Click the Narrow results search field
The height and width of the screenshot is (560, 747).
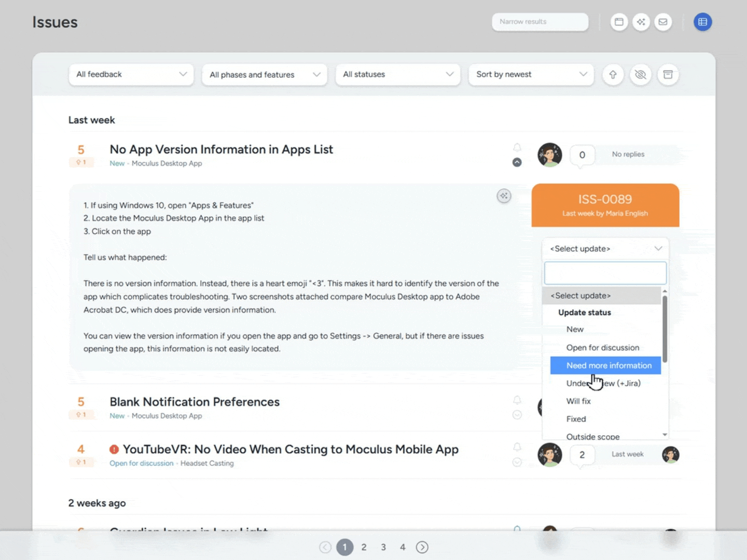pyautogui.click(x=539, y=22)
